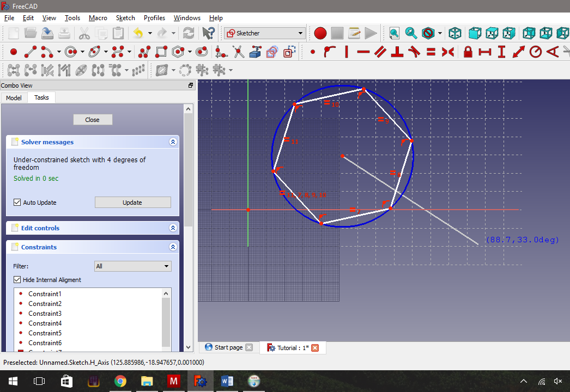Expand the arc tool dropdown arrow
Image resolution: width=570 pixels, height=392 pixels.
coord(58,52)
